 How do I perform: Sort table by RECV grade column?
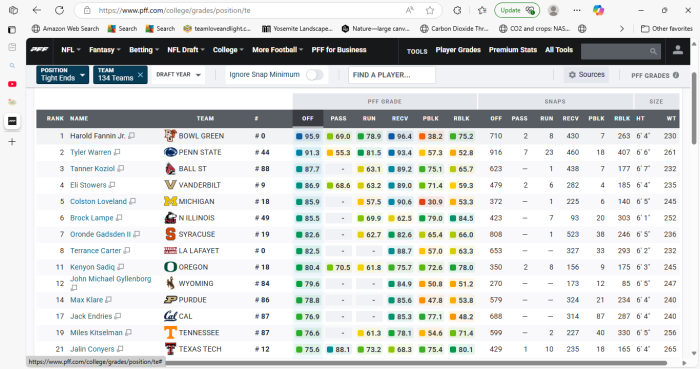(400, 119)
